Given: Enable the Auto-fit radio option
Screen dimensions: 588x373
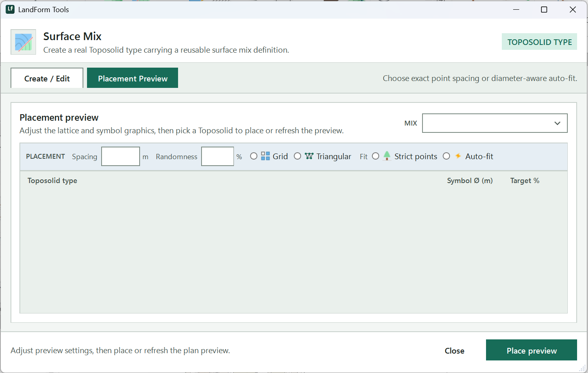Looking at the screenshot, I should 446,156.
